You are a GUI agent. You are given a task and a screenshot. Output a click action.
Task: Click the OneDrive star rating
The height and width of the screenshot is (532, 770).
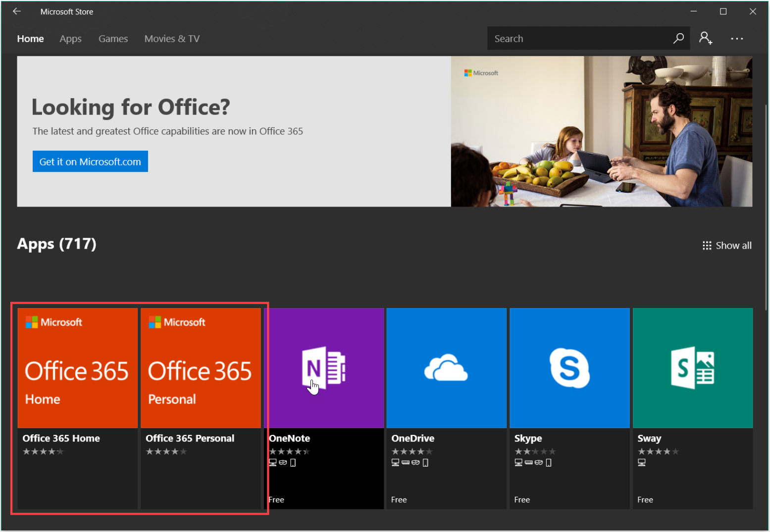coord(412,451)
